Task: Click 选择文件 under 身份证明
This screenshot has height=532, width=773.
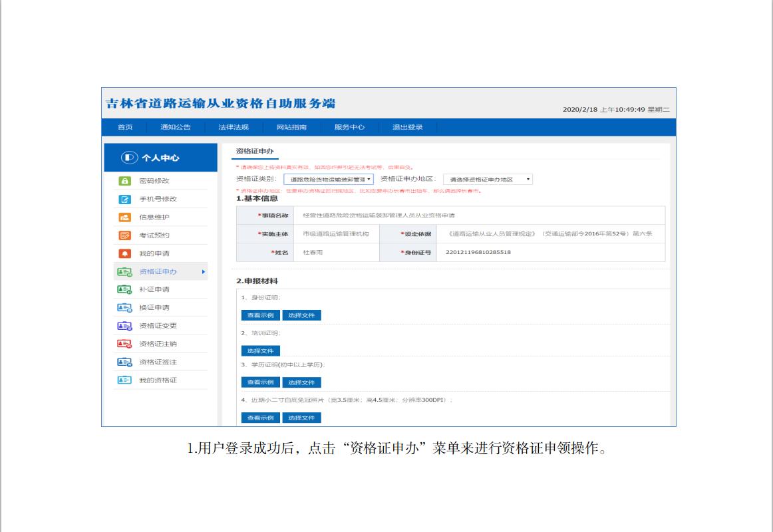Action: [301, 315]
